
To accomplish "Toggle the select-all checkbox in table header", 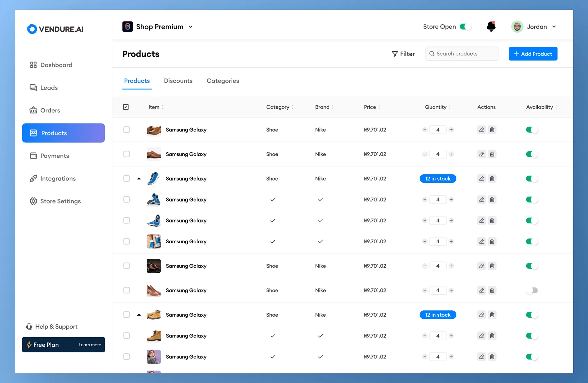I will (126, 107).
